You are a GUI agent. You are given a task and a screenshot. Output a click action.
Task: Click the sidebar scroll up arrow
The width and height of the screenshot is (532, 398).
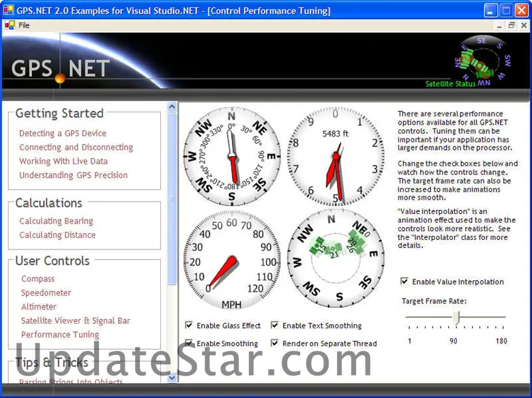[172, 107]
